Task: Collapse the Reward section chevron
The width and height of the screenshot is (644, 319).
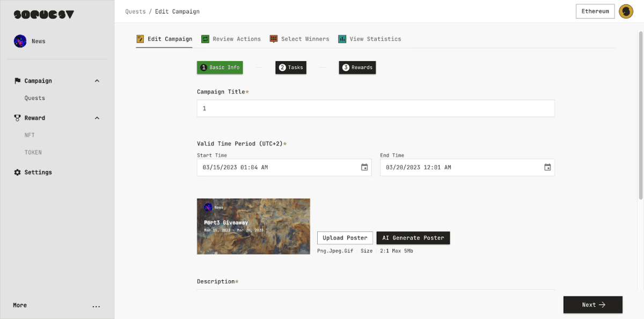Action: [97, 118]
